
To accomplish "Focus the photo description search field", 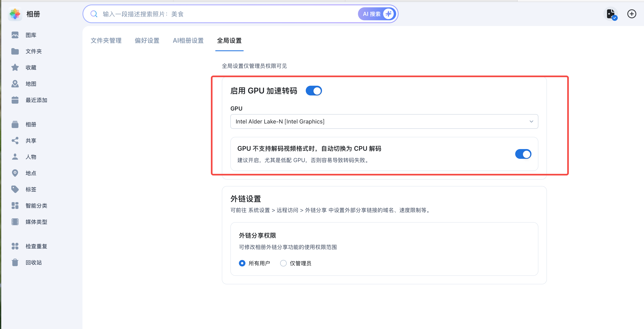I will [x=225, y=14].
